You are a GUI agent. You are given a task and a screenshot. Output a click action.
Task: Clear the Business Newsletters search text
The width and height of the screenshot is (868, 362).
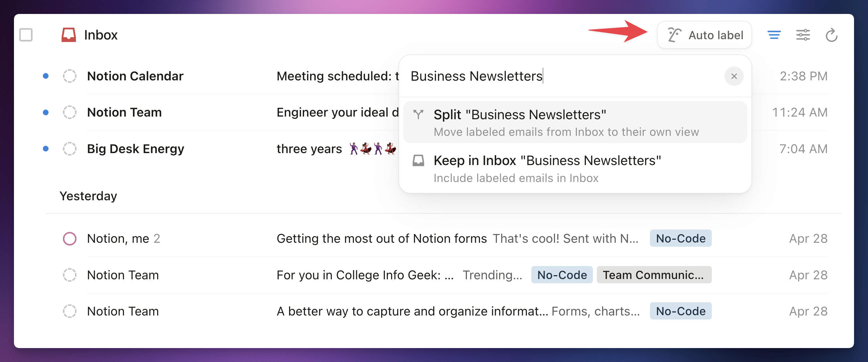click(734, 76)
